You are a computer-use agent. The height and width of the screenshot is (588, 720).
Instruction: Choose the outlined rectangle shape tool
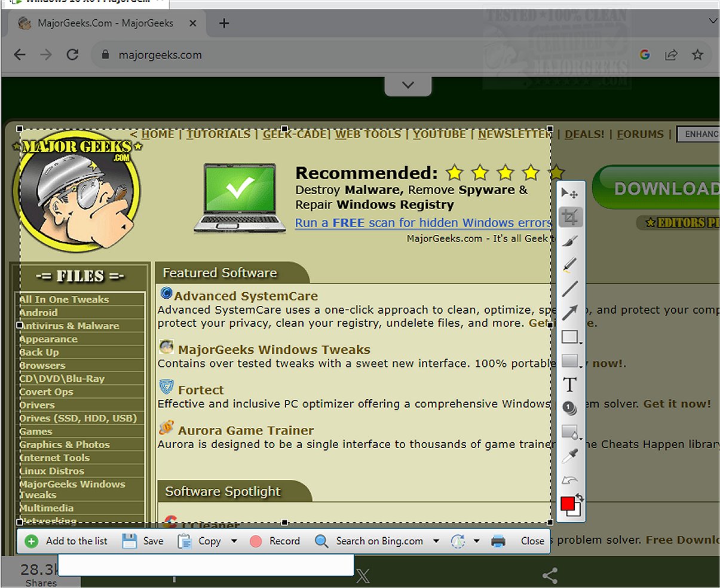[x=570, y=337]
